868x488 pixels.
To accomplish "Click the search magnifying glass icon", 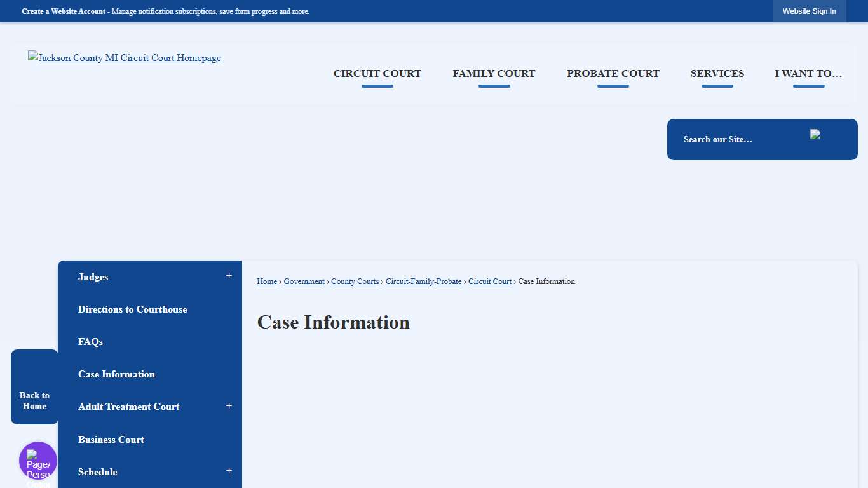I will point(816,134).
